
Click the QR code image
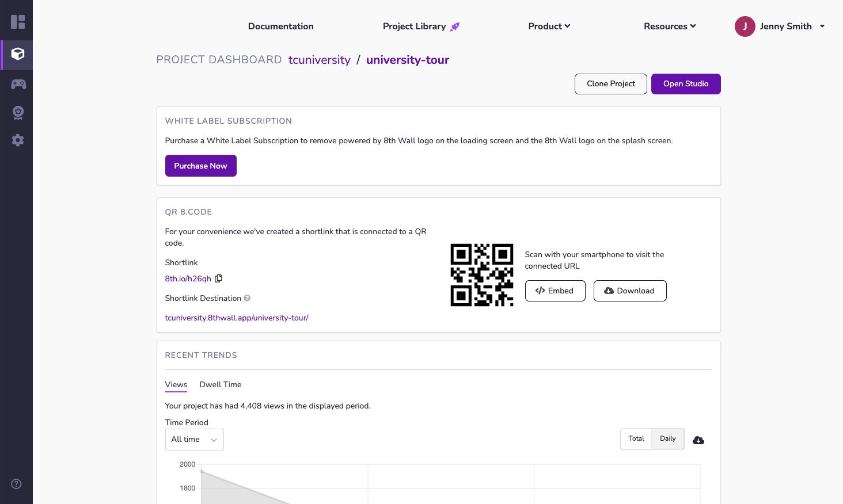(x=481, y=275)
